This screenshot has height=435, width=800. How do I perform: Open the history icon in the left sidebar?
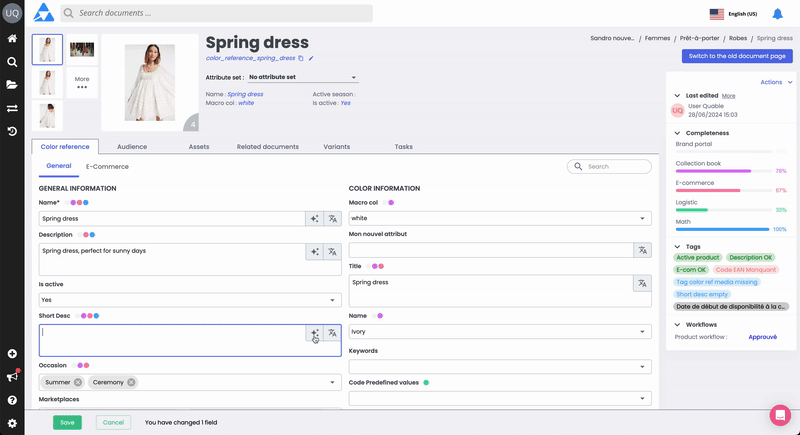click(x=12, y=131)
